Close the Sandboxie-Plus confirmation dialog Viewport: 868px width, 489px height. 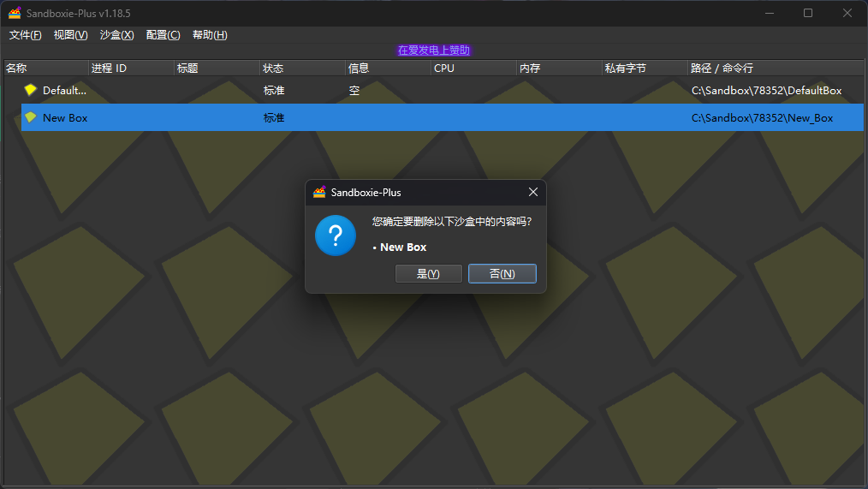(533, 192)
